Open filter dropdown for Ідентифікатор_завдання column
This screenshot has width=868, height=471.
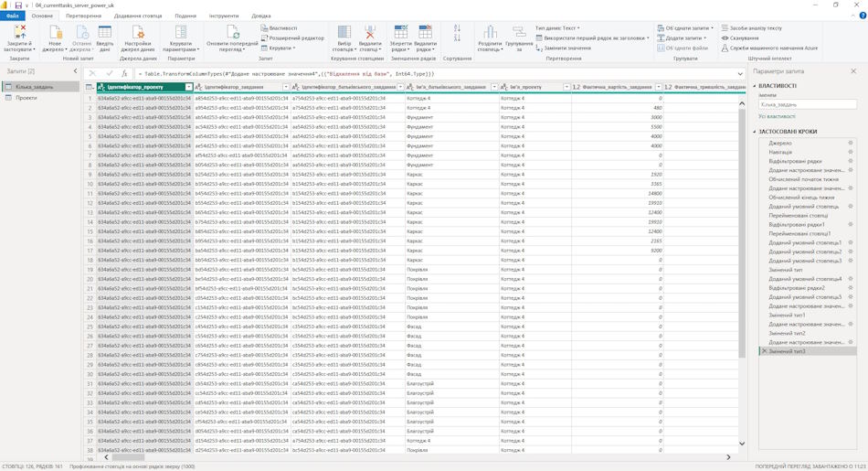point(286,87)
